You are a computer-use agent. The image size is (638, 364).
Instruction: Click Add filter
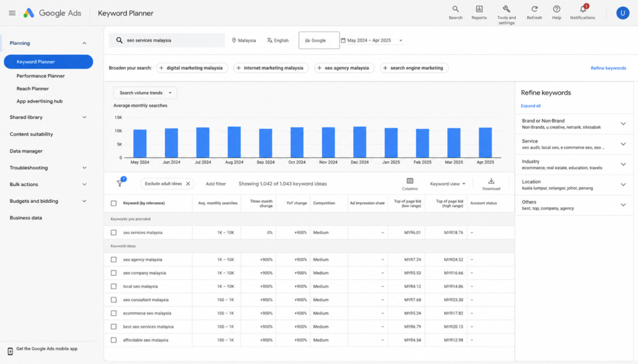216,184
